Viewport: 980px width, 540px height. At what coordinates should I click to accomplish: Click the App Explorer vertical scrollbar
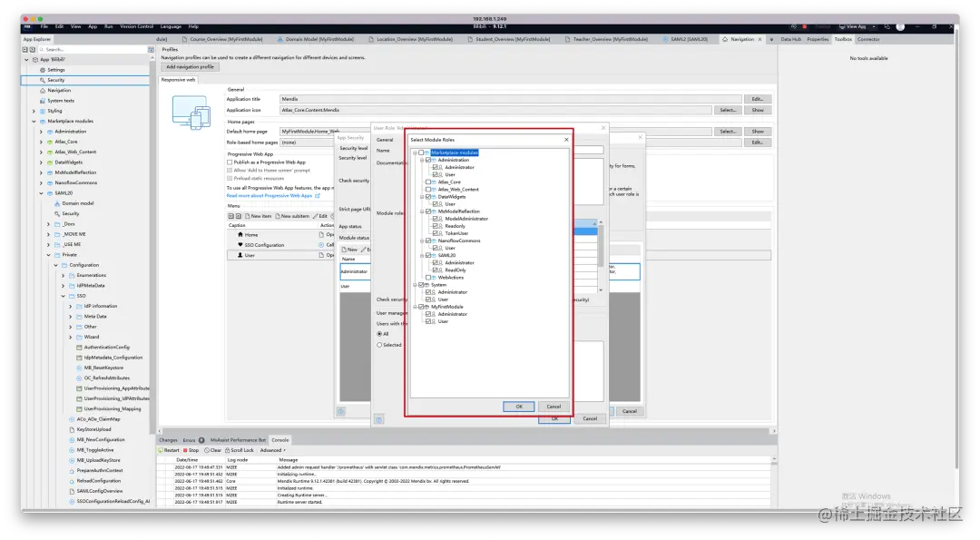(152, 244)
